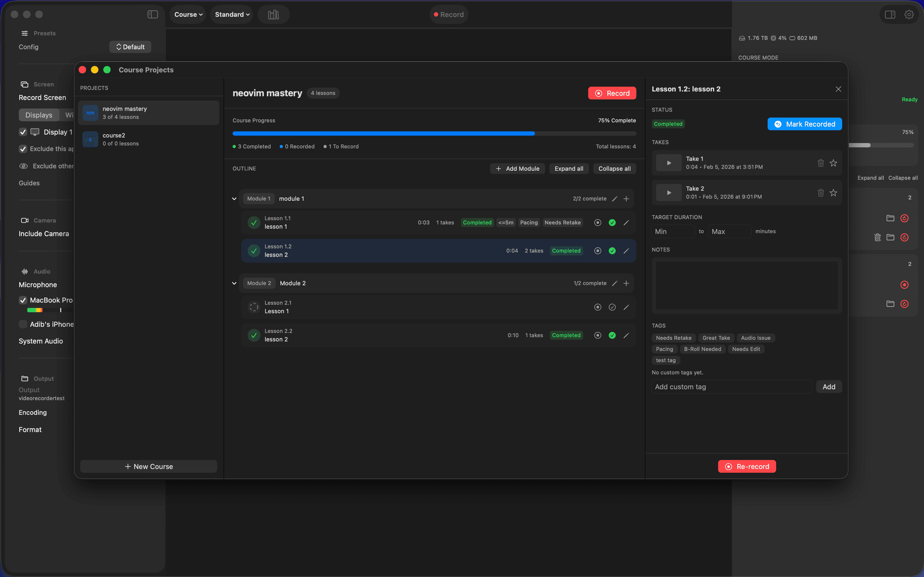The width and height of the screenshot is (924, 577).
Task: Star Take 2 as a favorite
Action: click(834, 193)
